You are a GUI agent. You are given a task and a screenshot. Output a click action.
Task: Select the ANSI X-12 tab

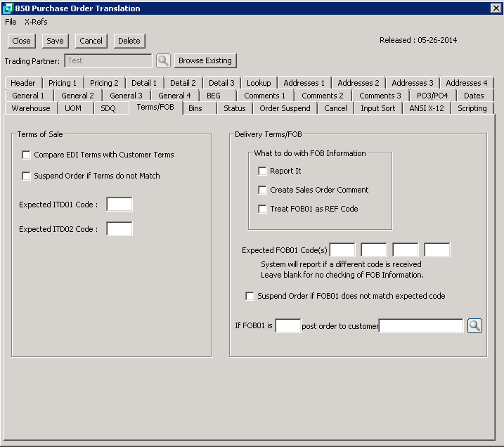click(x=426, y=108)
